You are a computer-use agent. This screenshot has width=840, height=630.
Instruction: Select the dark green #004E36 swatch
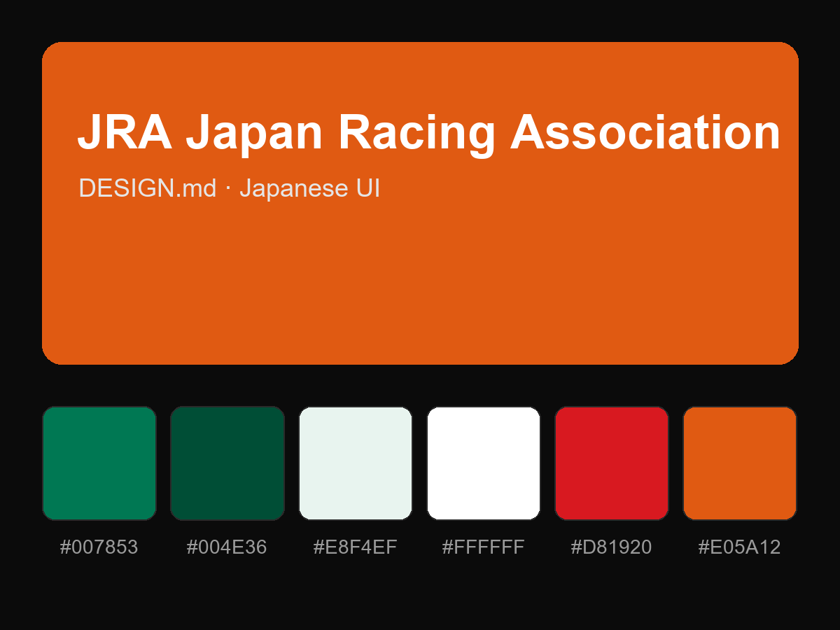click(227, 463)
